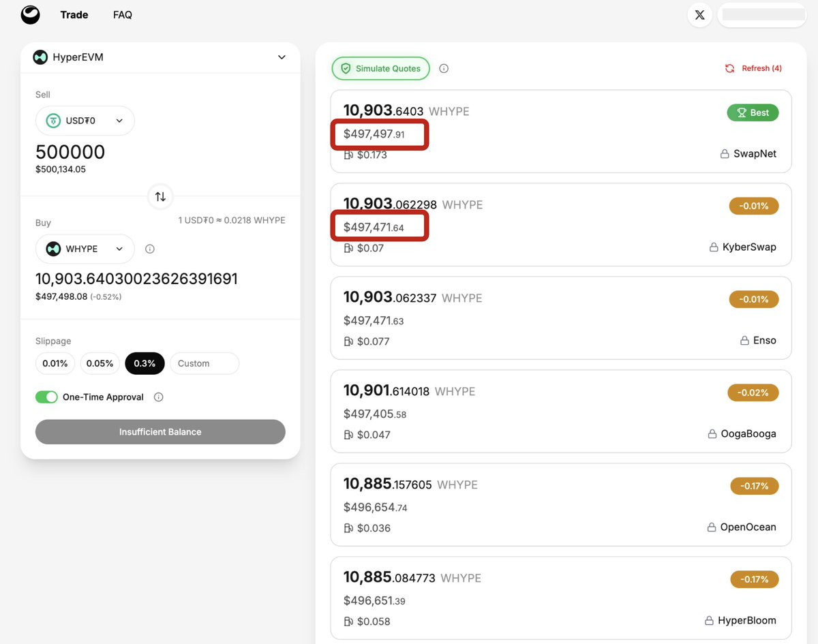Select 0.05% slippage option
Screen dimensions: 818x644
click(100, 363)
